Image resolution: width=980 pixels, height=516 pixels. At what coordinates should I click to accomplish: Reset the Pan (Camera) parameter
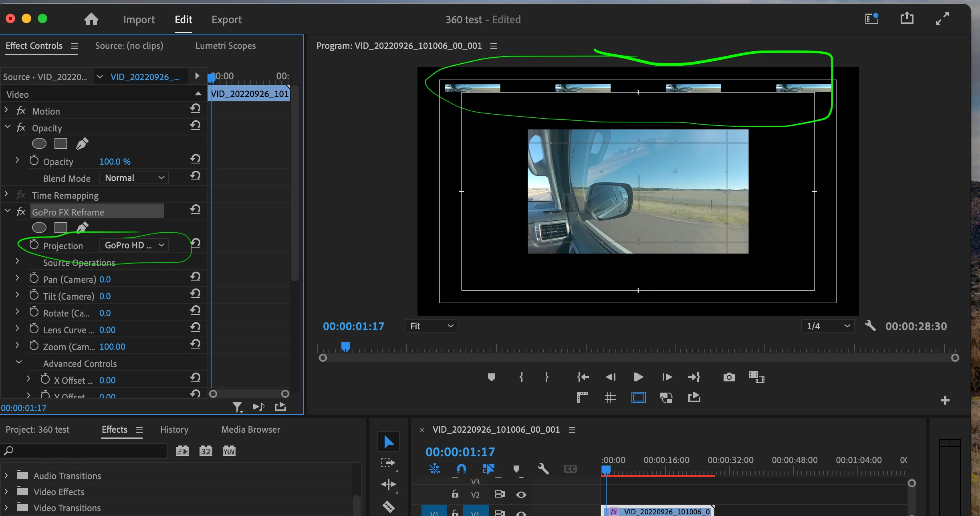196,277
